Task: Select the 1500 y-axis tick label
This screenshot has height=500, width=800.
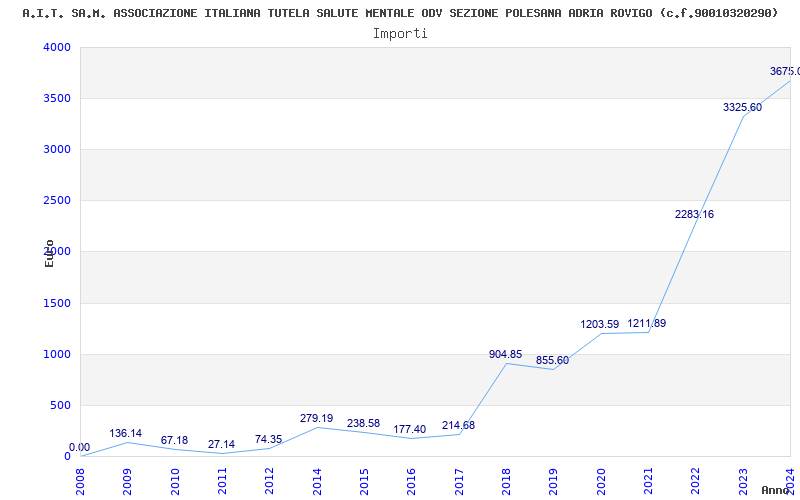Action: click(57, 303)
